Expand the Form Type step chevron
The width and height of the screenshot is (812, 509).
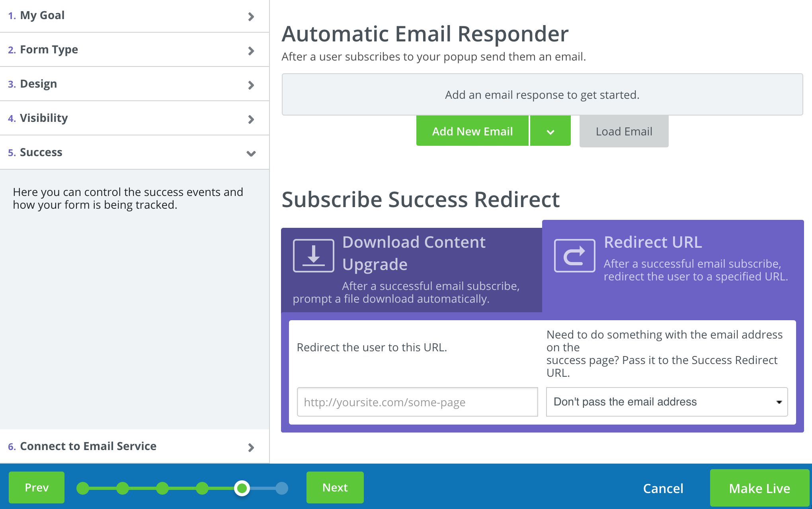pos(251,51)
